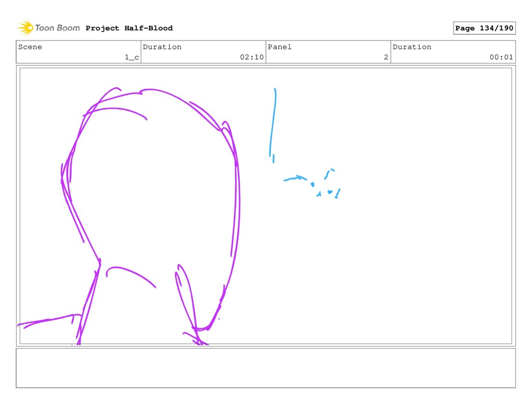Select the scene value '1_c'
Image resolution: width=532 pixels, height=412 pixels.
(131, 57)
